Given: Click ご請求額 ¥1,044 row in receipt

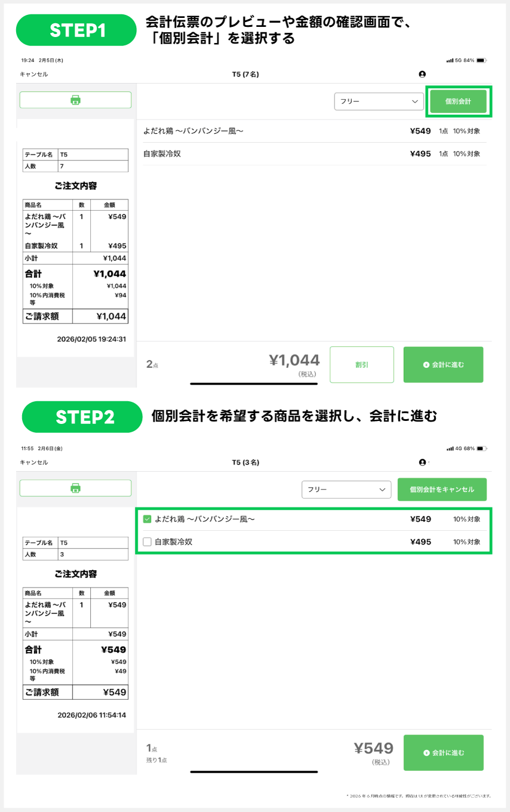Looking at the screenshot, I should click(75, 316).
